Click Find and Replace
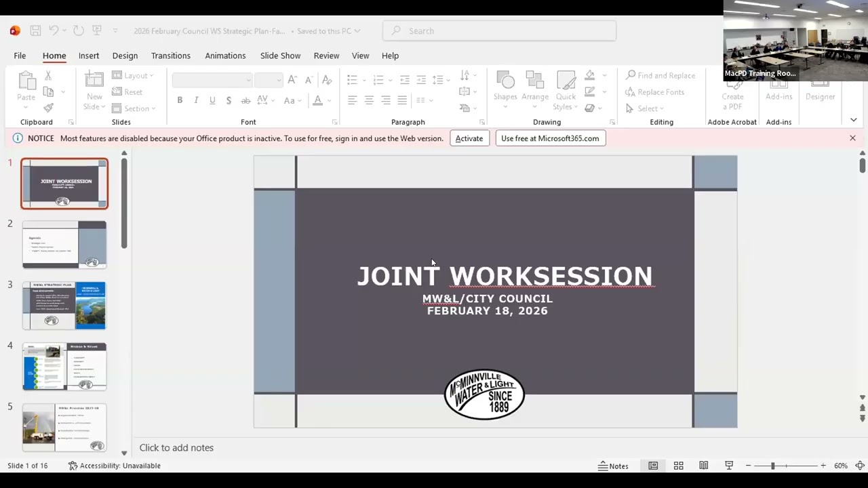The width and height of the screenshot is (868, 488). coord(660,75)
